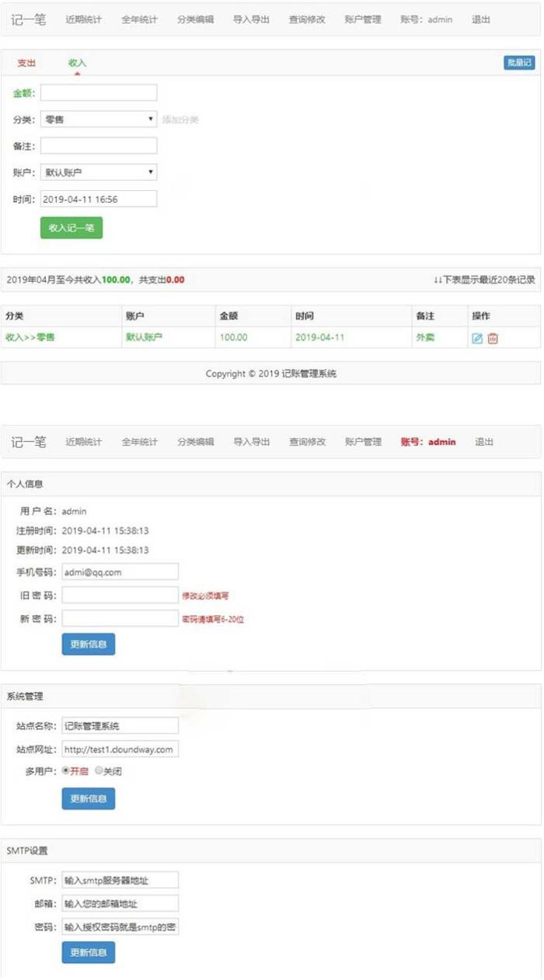Focus the 旧密码 input field
544x980 pixels.
[120, 595]
